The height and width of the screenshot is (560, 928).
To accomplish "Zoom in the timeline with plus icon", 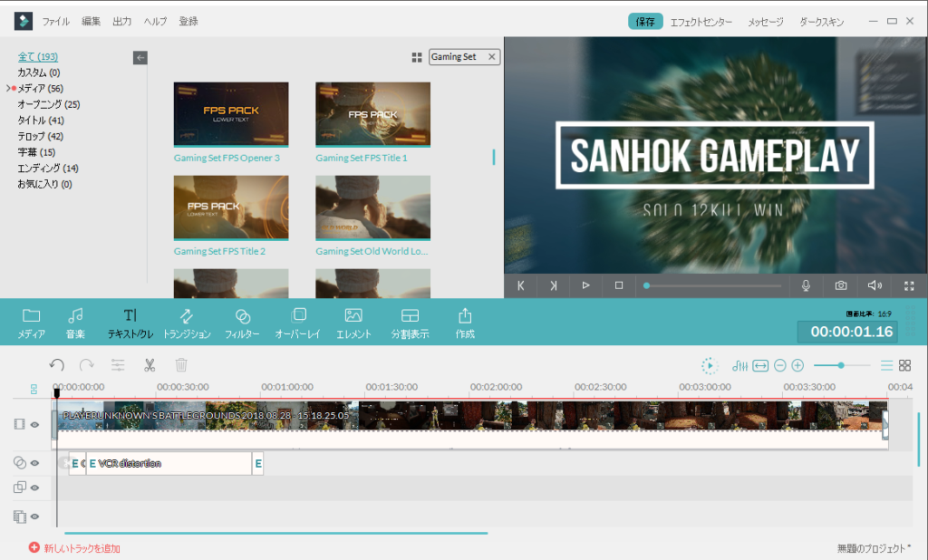I will point(797,366).
